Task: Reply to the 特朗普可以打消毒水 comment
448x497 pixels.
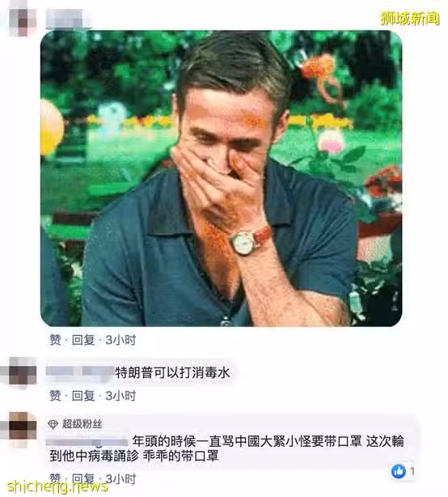Action: pos(83,396)
